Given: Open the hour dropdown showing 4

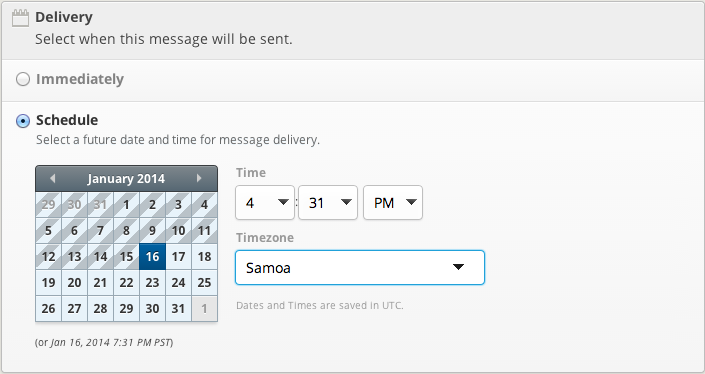Looking at the screenshot, I should pyautogui.click(x=265, y=203).
